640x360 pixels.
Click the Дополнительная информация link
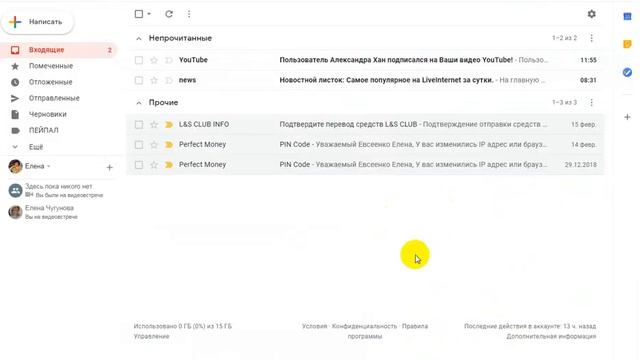(x=551, y=337)
